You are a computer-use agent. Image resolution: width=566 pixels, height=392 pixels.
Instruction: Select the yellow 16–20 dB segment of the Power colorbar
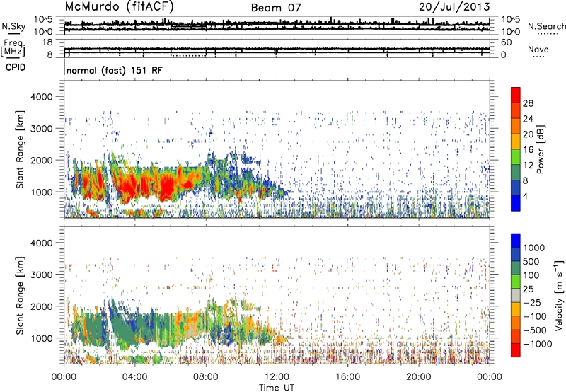pyautogui.click(x=516, y=142)
